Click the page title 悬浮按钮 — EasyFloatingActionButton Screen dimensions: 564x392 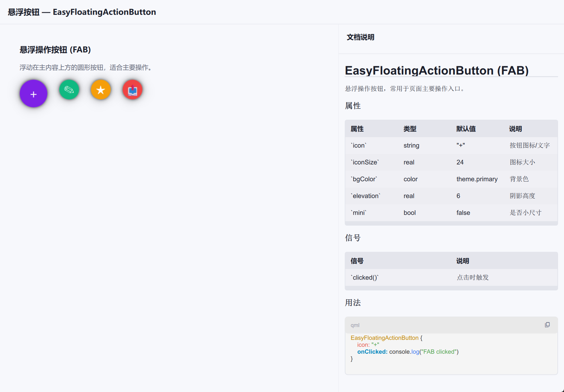point(82,12)
